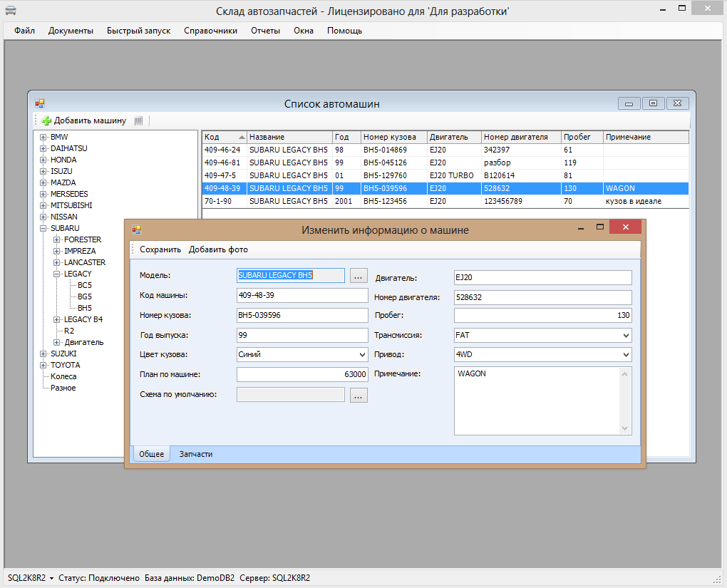Screen dimensions: 727x588
Task: Select the BG5 tree item
Action: point(84,296)
